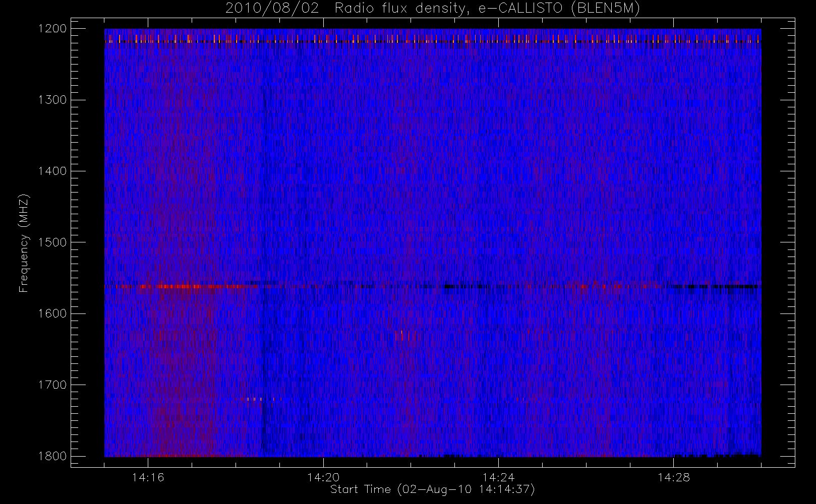
Task: Click the 14:20 time tick label
Action: pos(323,477)
